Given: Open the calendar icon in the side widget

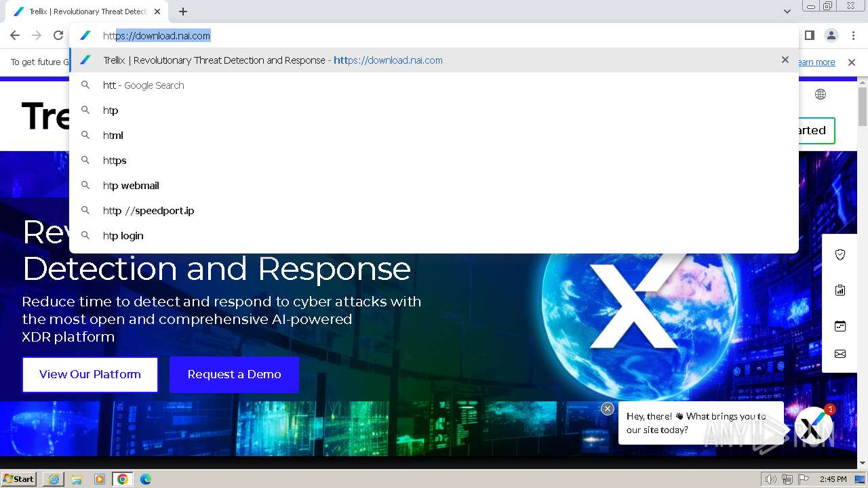Looking at the screenshot, I should click(x=840, y=326).
